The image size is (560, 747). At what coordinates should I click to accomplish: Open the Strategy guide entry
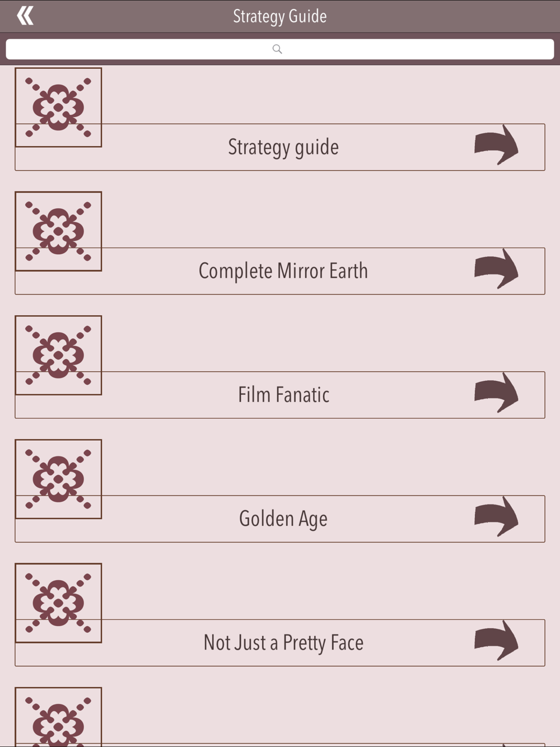coord(283,147)
